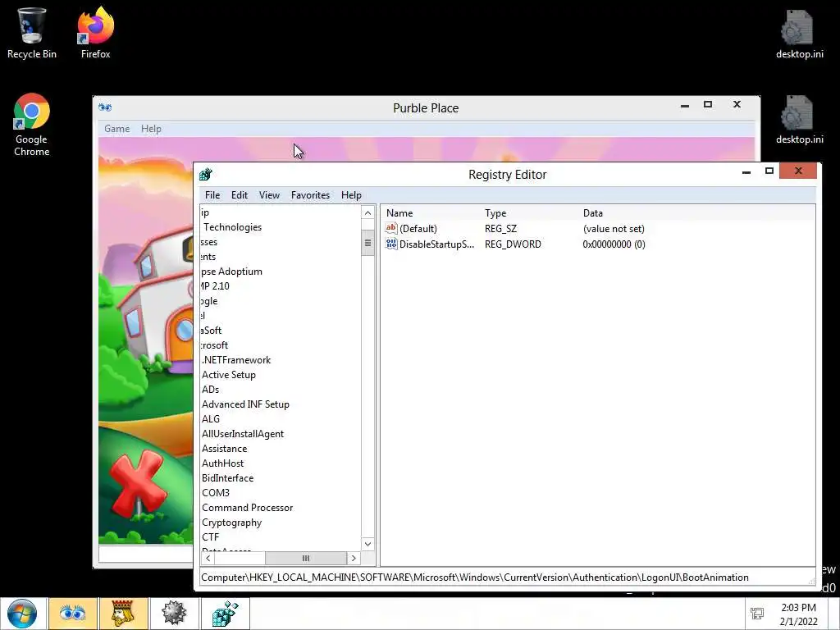Click the tree vertical scrollbar thumb
Screen dimensions: 840x630
coord(367,243)
